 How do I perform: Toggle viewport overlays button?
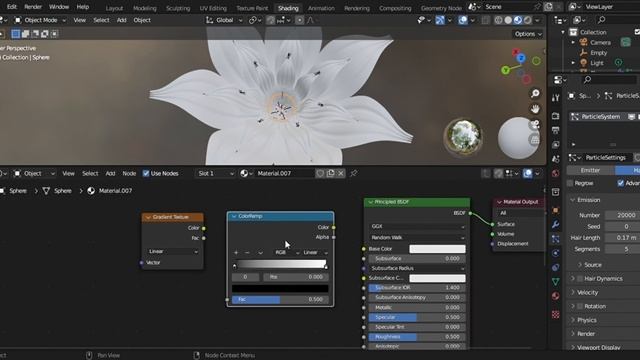pos(463,20)
